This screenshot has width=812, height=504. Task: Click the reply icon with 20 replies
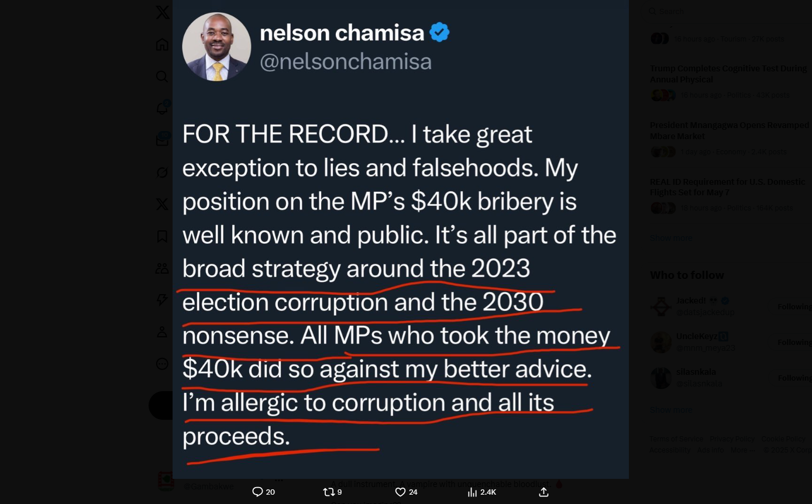point(257,492)
